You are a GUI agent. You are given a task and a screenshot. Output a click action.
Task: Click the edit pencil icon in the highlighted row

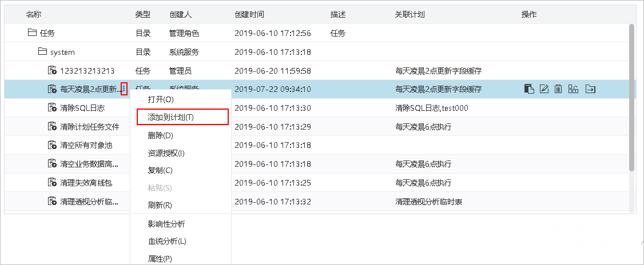(544, 89)
